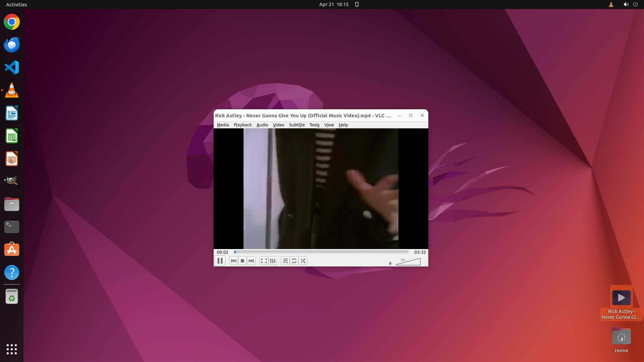Open the Tools menu
This screenshot has height=362, width=644.
[x=314, y=125]
